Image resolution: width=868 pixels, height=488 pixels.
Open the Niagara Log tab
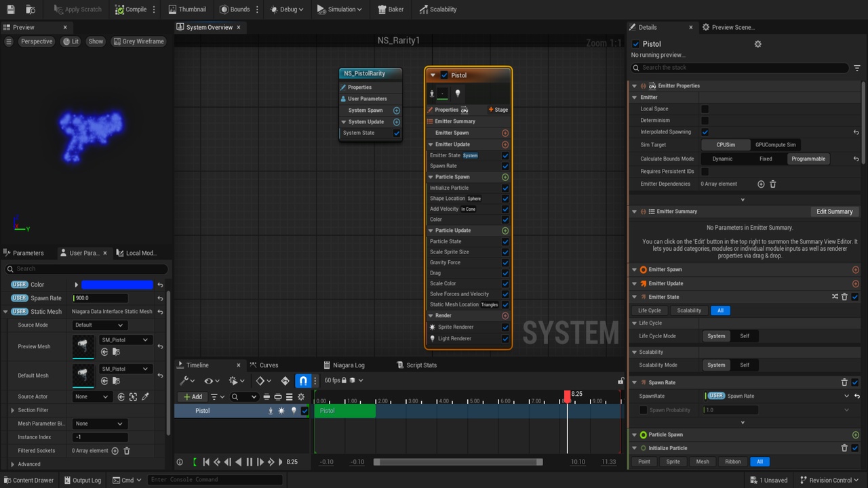pyautogui.click(x=344, y=365)
